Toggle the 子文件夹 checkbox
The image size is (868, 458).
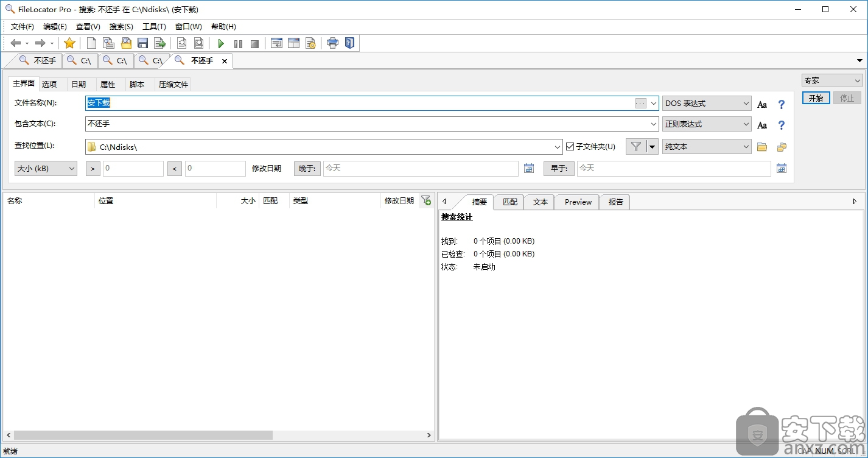tap(570, 146)
